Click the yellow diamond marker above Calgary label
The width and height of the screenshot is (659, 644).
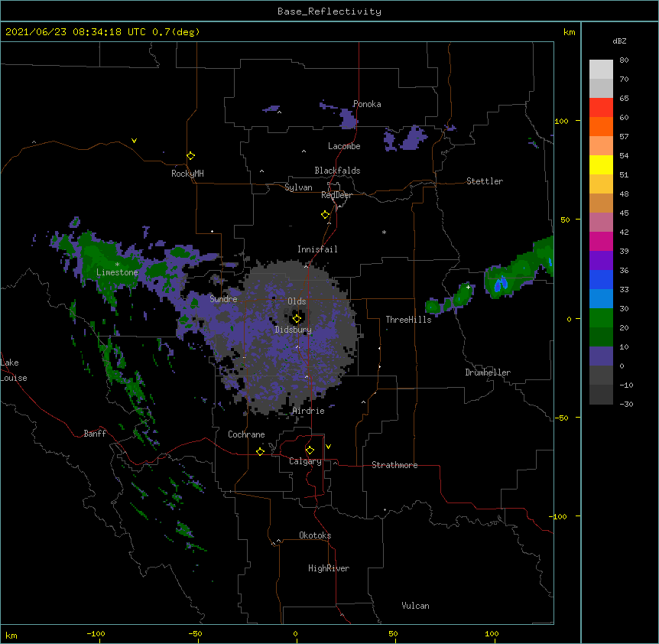tap(310, 450)
